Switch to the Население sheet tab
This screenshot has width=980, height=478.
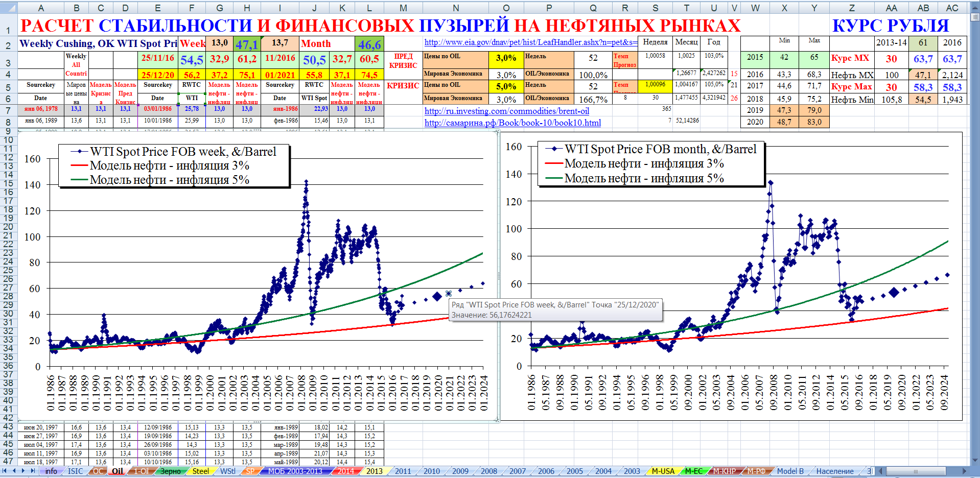[834, 471]
